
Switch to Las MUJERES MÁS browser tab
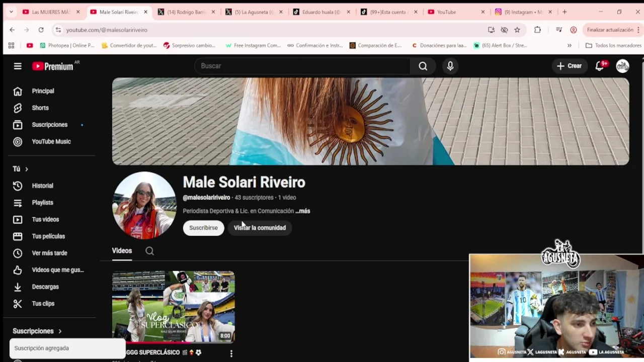tap(50, 12)
